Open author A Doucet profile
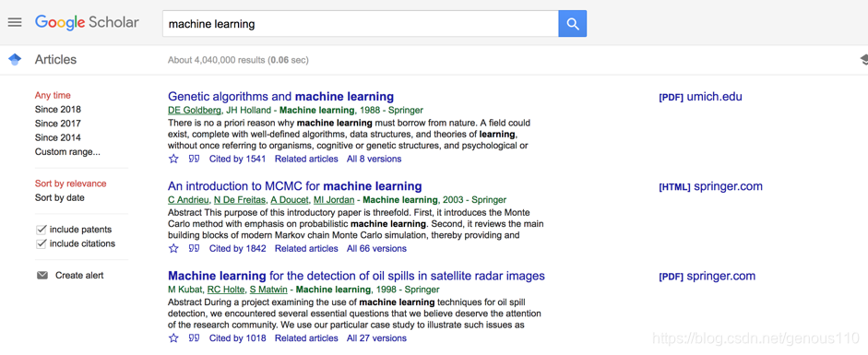 point(290,199)
